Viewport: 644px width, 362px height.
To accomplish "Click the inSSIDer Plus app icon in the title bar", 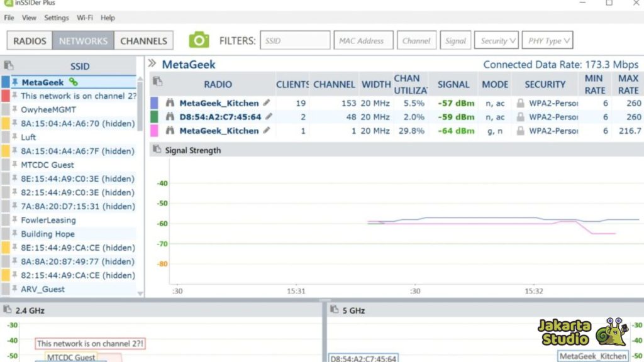I will click(8, 3).
